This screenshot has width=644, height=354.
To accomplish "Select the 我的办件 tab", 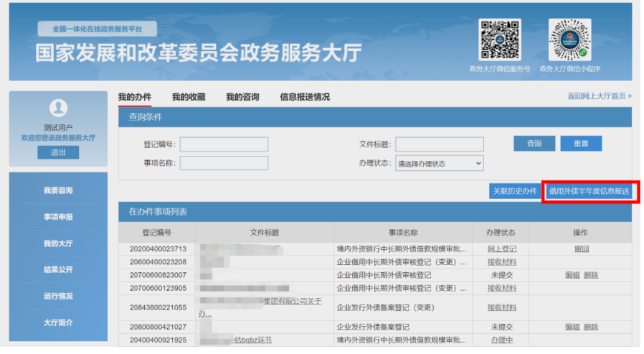I will coord(135,97).
